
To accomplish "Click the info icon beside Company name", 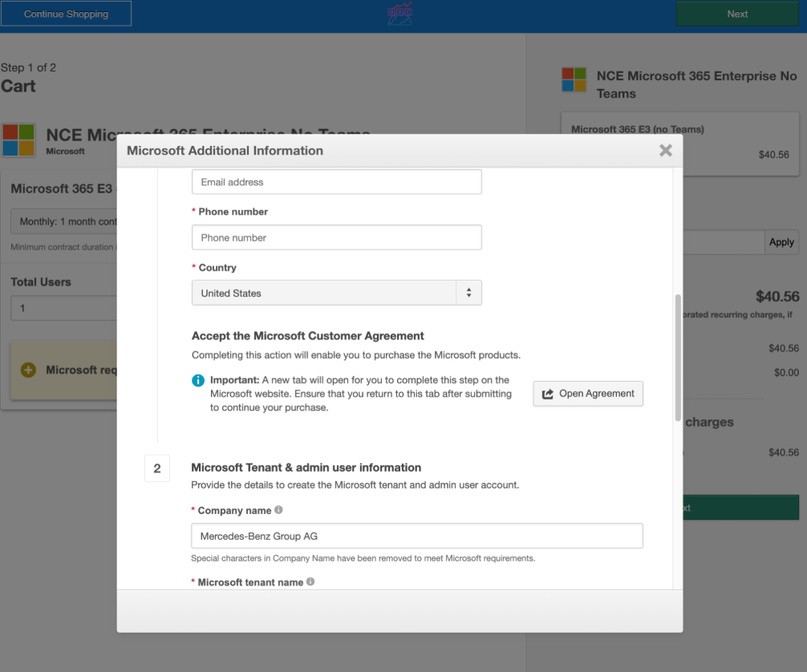I will tap(278, 510).
